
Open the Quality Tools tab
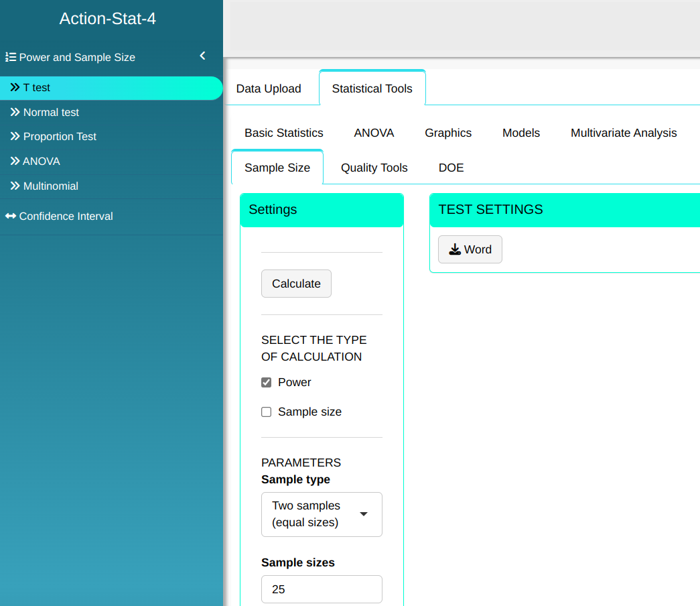[x=374, y=168]
